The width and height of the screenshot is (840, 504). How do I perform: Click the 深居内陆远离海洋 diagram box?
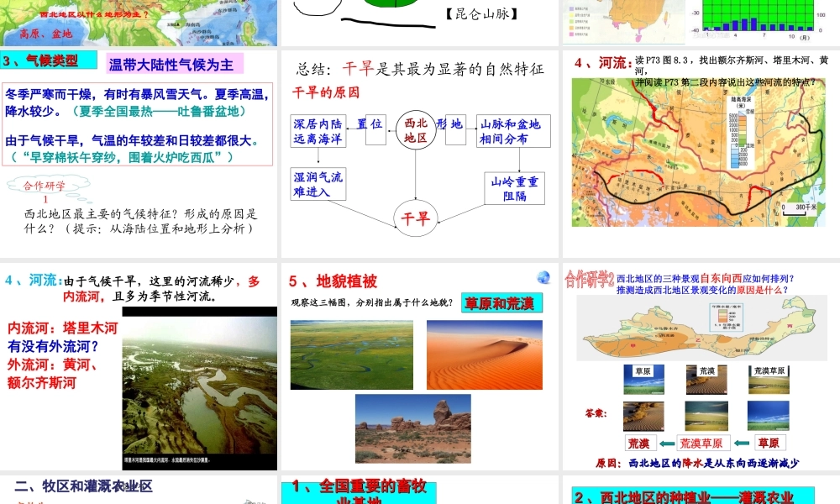coord(318,131)
